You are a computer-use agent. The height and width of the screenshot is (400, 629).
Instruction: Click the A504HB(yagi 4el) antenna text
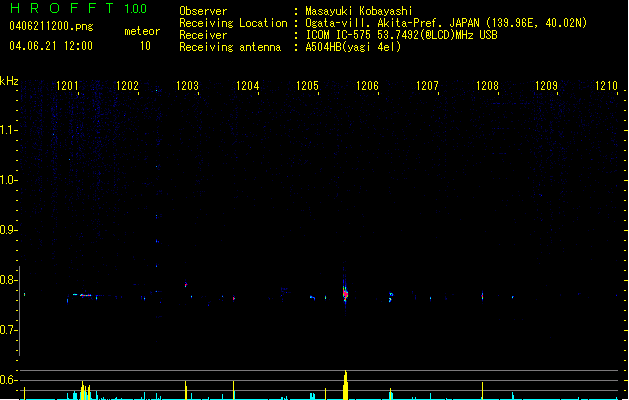[353, 47]
